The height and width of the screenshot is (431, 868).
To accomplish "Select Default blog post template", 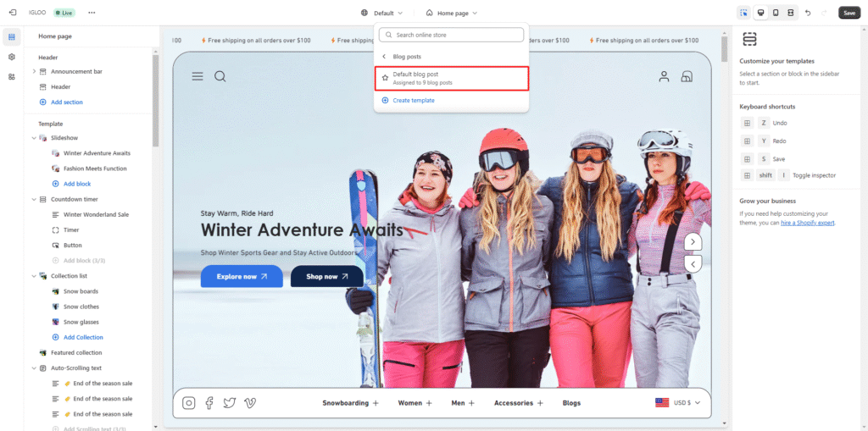I will [x=451, y=78].
